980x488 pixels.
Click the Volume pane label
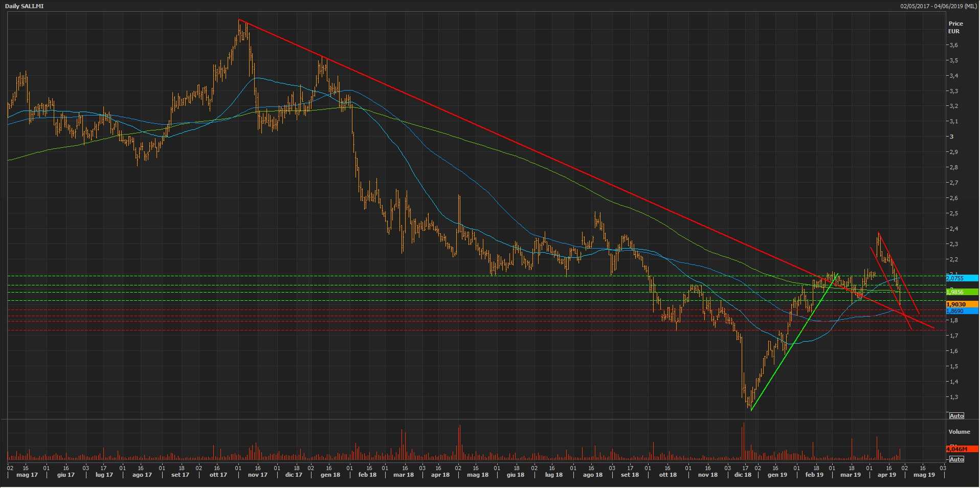tap(959, 432)
